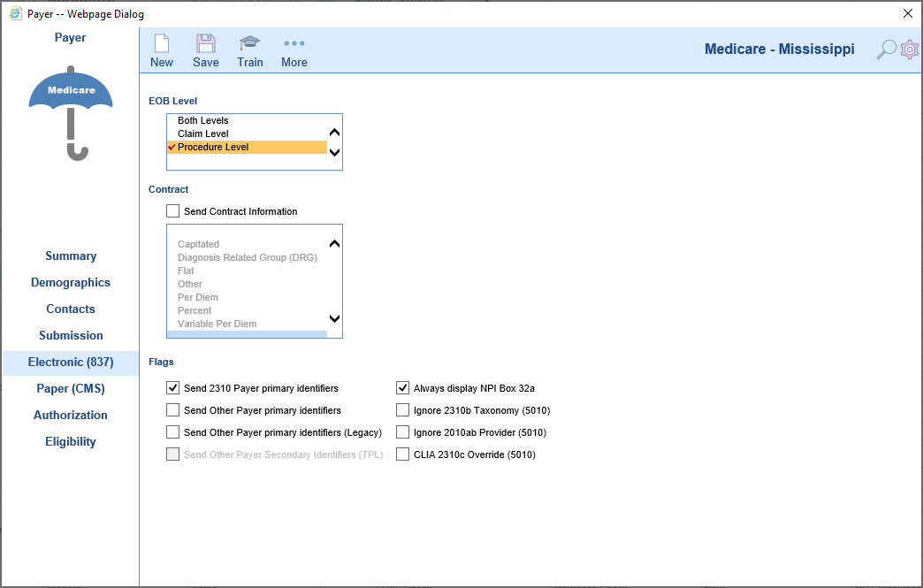The image size is (923, 588).
Task: Enable CLIA 2310c Override (5010)
Action: (402, 454)
